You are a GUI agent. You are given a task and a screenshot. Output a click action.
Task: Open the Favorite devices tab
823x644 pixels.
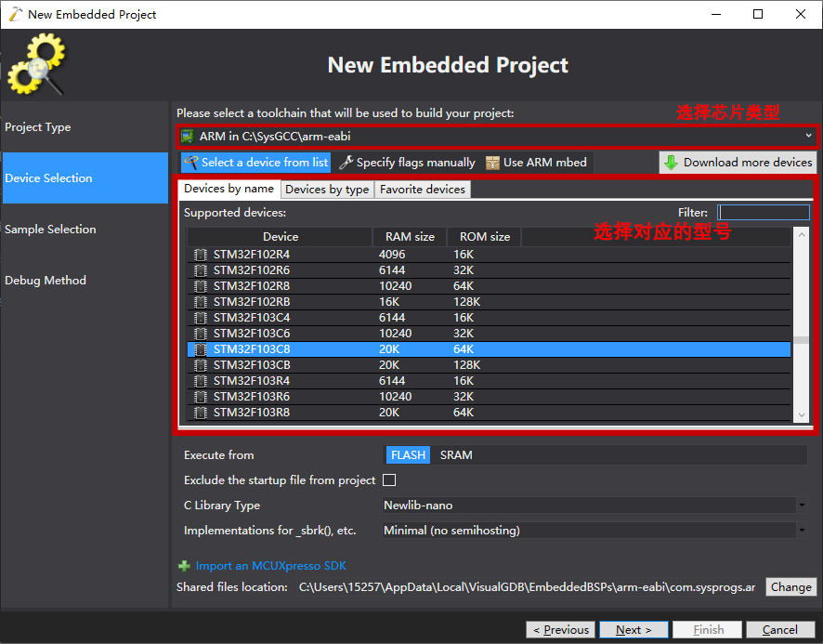pyautogui.click(x=423, y=190)
